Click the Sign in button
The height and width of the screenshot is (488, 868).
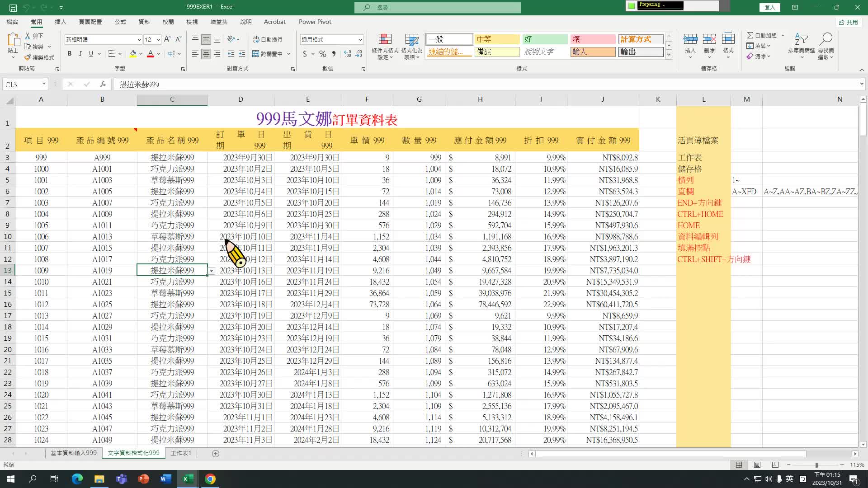769,7
